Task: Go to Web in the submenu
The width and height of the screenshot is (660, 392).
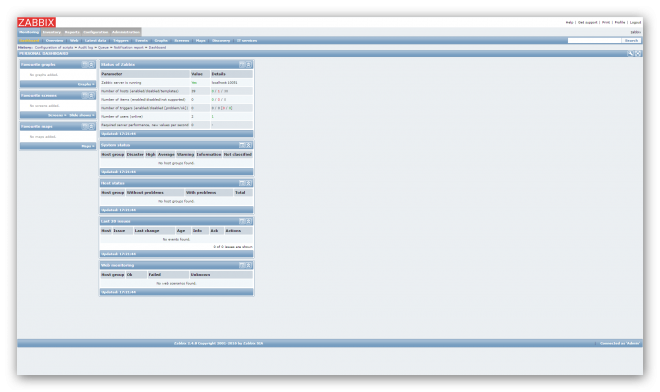Action: (x=74, y=40)
